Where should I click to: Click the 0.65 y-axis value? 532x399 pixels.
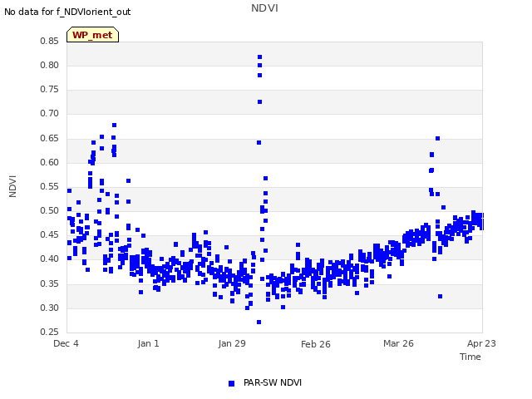tap(49, 138)
